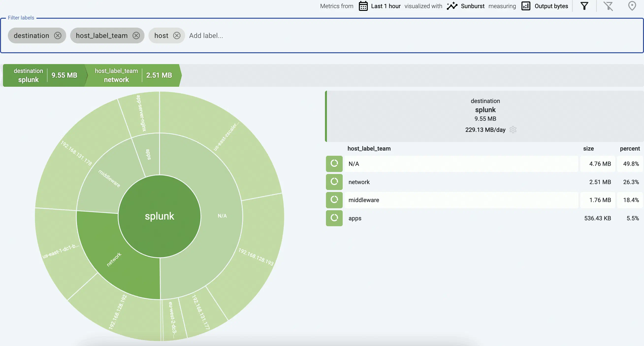
Task: Click the 4.76 MB size cell
Action: (597, 164)
